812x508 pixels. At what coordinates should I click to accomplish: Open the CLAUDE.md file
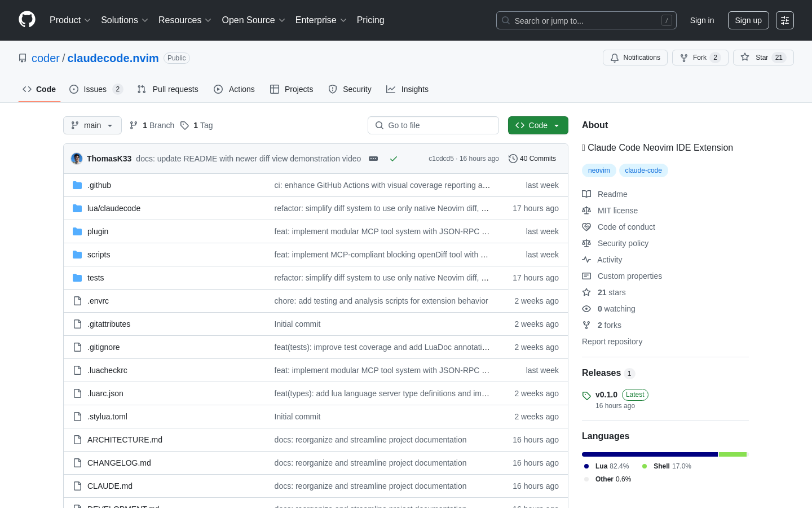[110, 486]
